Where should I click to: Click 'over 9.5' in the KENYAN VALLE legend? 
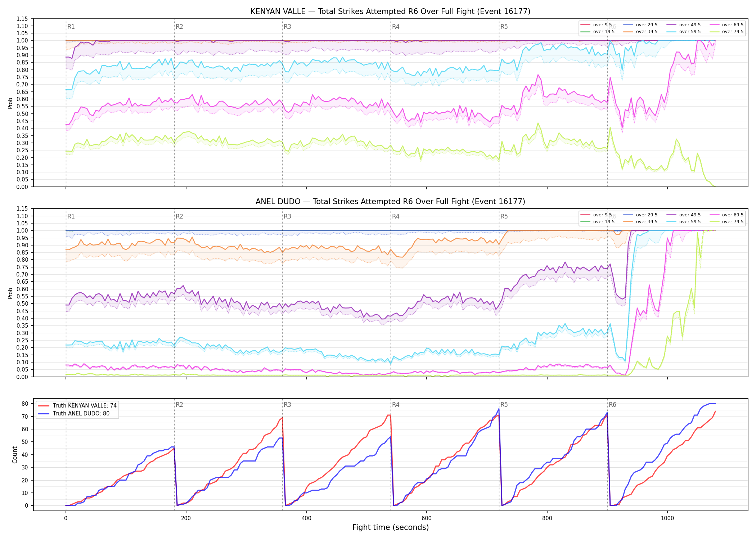pos(602,25)
